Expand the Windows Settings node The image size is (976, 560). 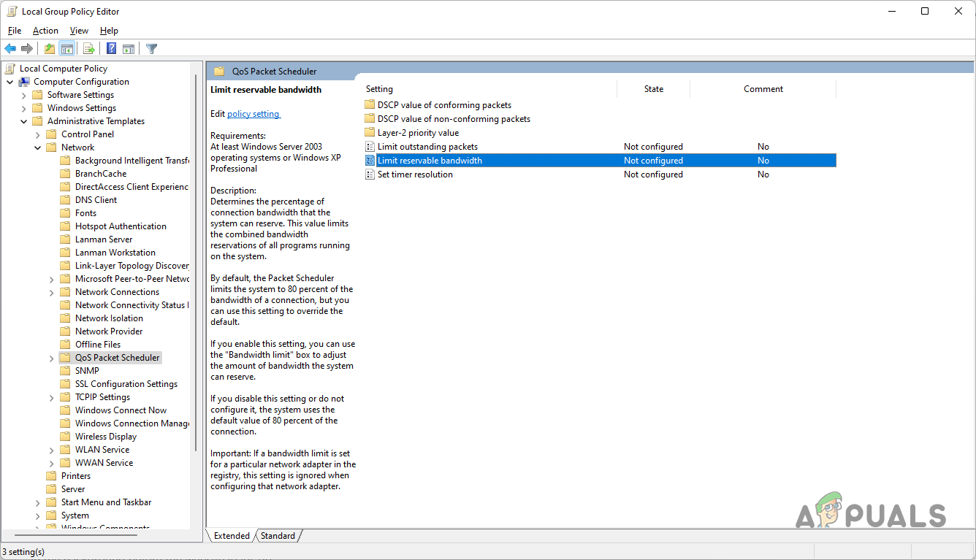tap(24, 108)
